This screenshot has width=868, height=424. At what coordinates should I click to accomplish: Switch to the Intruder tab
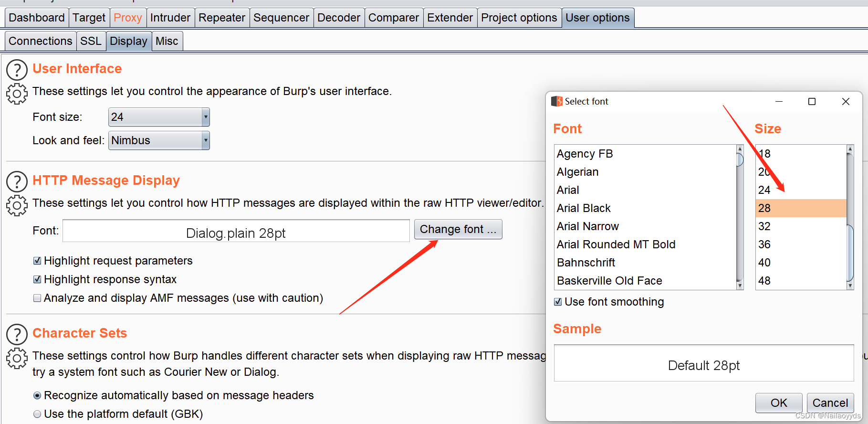[x=170, y=18]
